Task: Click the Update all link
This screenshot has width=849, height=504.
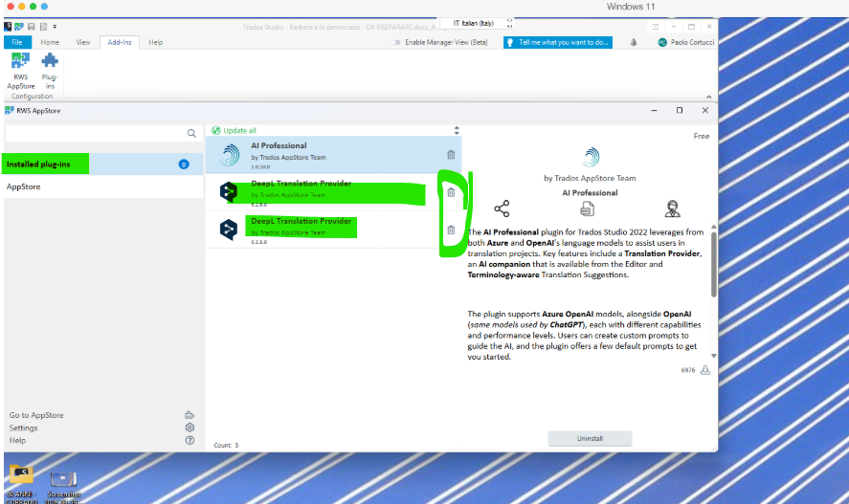Action: pos(239,130)
